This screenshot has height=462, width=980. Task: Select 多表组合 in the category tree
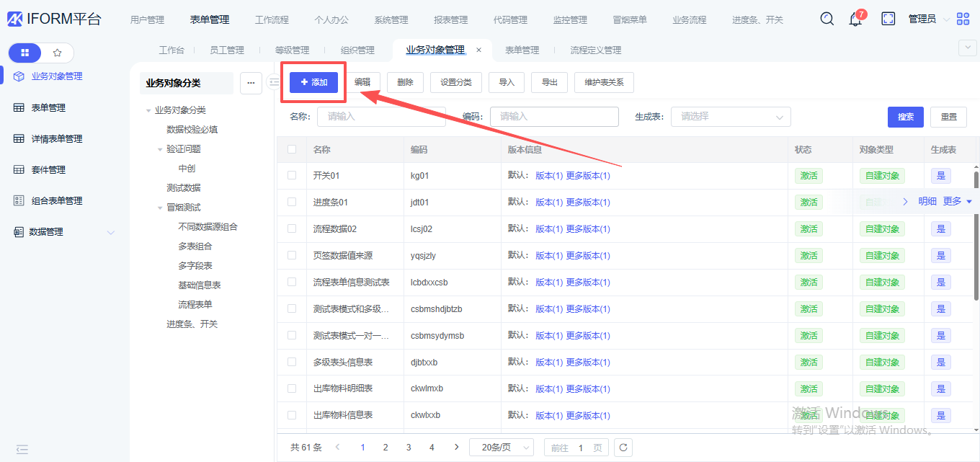[195, 246]
